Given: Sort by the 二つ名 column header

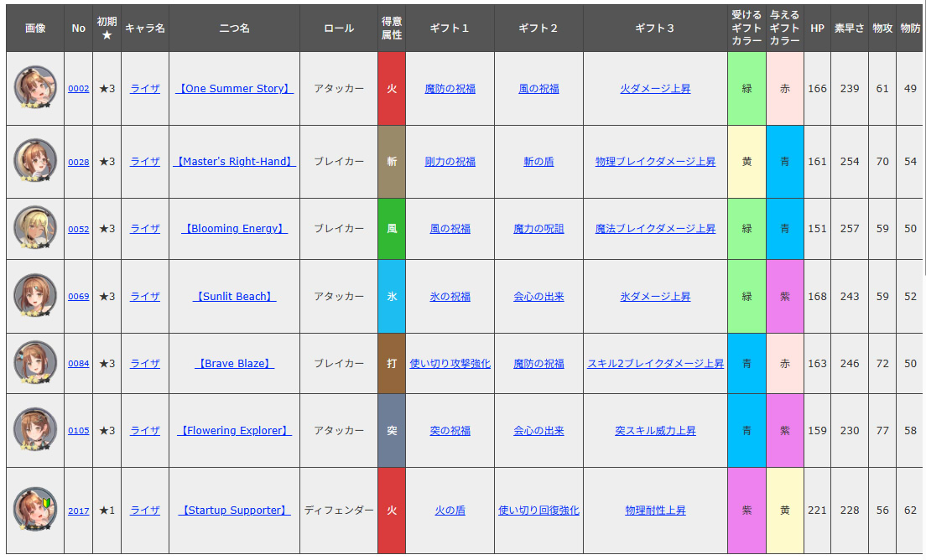Looking at the screenshot, I should pyautogui.click(x=235, y=28).
